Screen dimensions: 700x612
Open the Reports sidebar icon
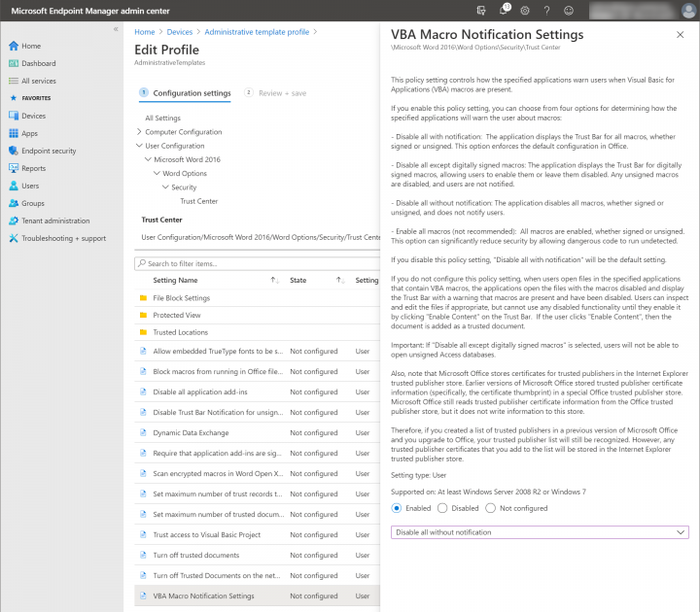pos(14,168)
